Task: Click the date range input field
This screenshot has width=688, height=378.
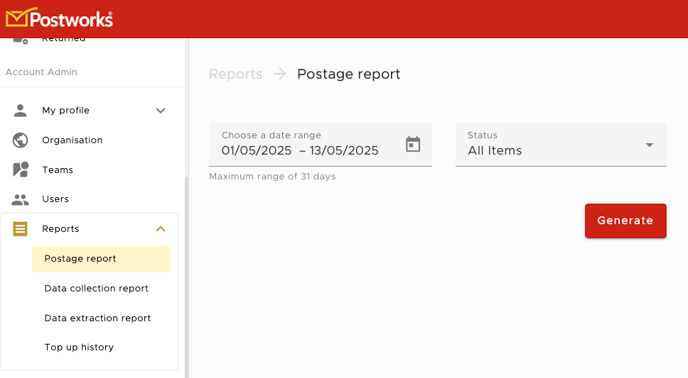Action: 320,144
